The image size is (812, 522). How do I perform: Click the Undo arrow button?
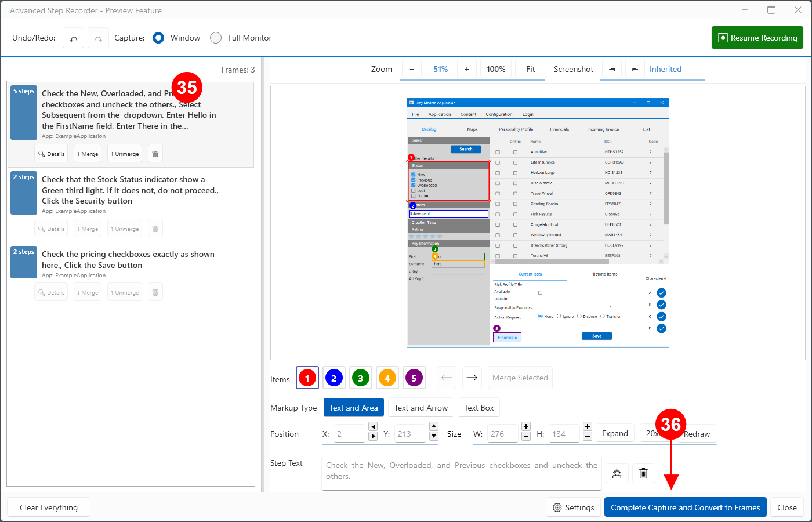(x=74, y=38)
